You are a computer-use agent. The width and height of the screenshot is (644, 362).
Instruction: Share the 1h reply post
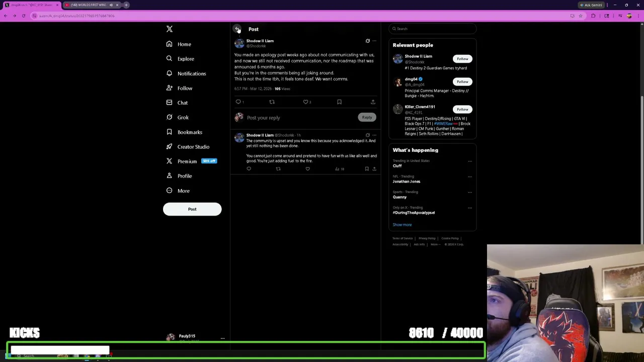pos(374,169)
